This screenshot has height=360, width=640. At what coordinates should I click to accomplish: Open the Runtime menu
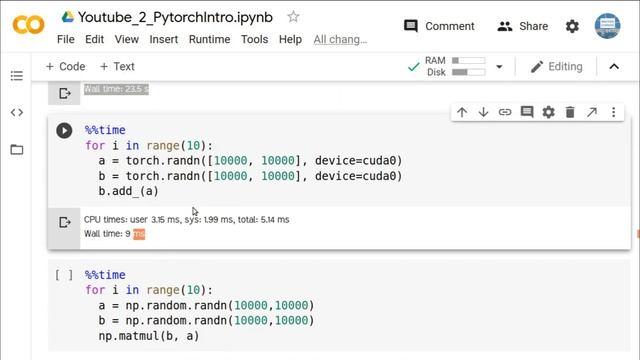click(x=209, y=39)
